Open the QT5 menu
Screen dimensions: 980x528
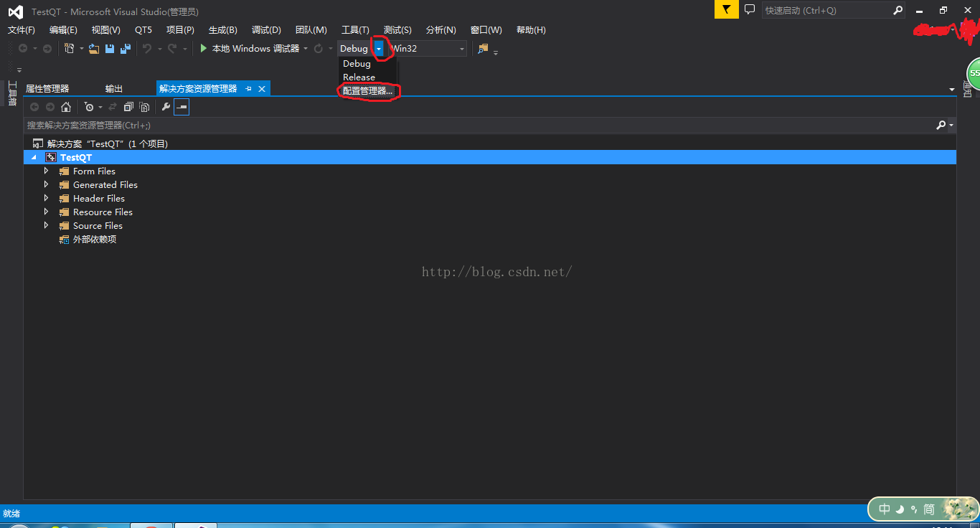[143, 29]
